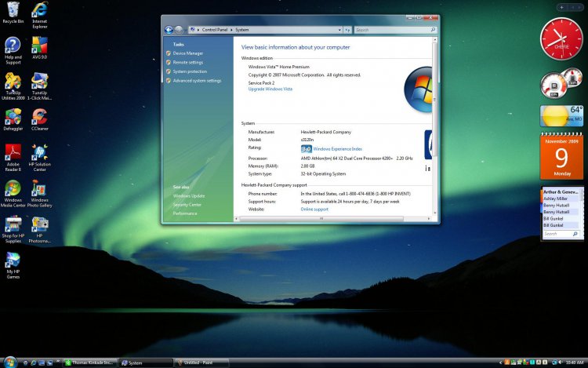Open Advanced system settings task link
The height and width of the screenshot is (368, 588).
point(197,81)
